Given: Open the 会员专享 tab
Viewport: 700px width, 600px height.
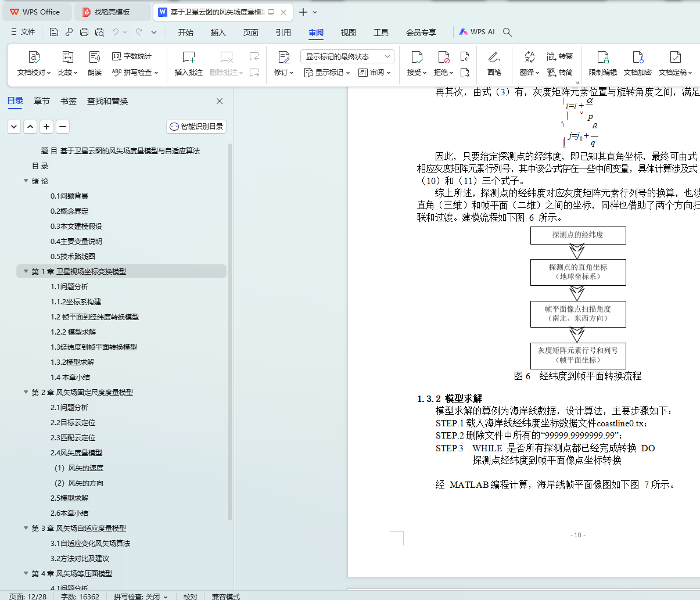Looking at the screenshot, I should point(421,33).
